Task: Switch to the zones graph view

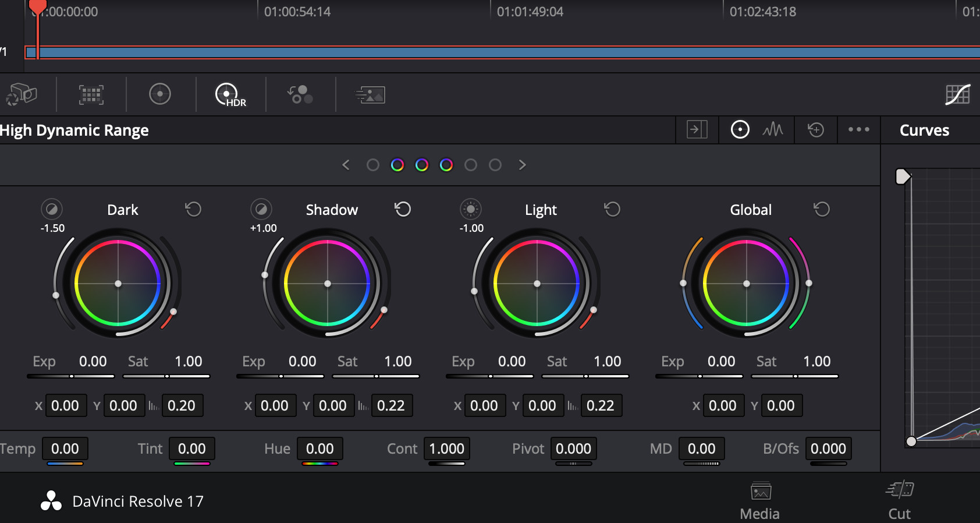Action: coord(773,129)
